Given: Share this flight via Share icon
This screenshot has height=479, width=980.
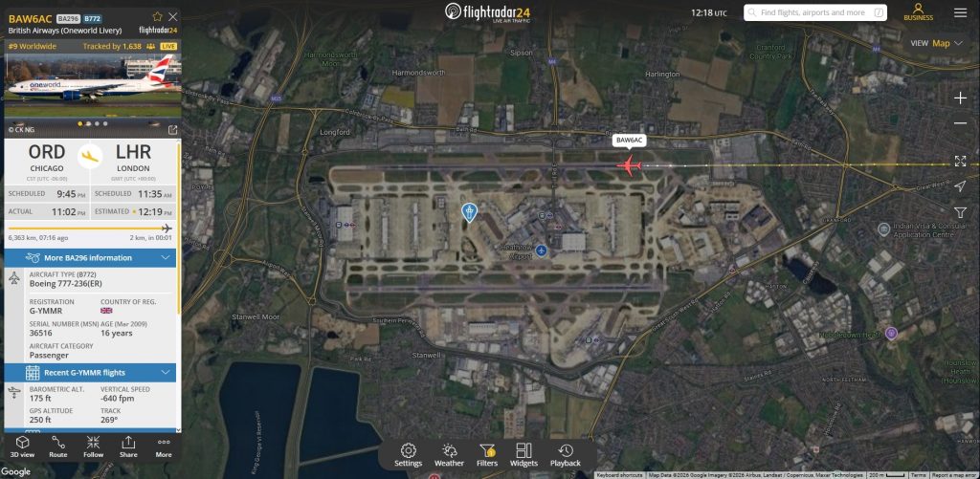Looking at the screenshot, I should 128,447.
